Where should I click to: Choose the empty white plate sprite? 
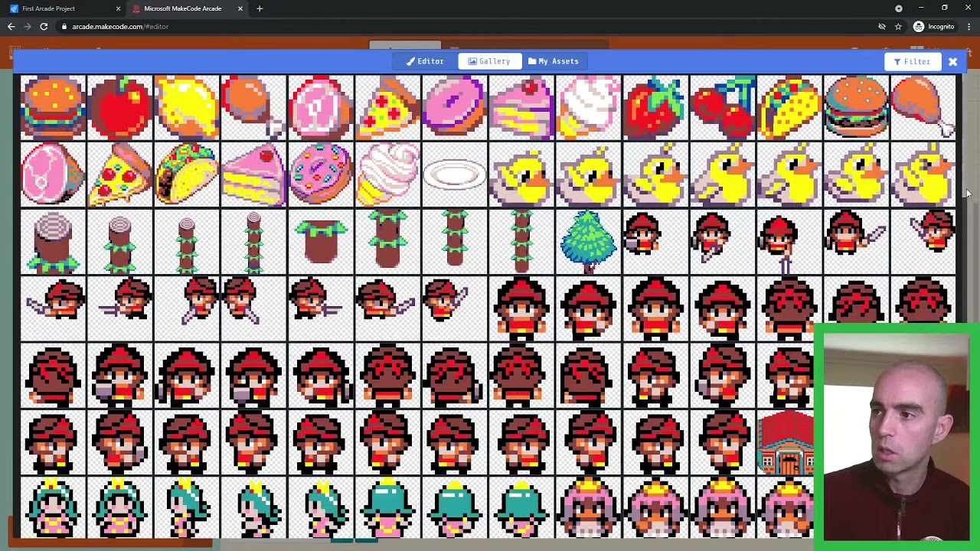tap(455, 174)
